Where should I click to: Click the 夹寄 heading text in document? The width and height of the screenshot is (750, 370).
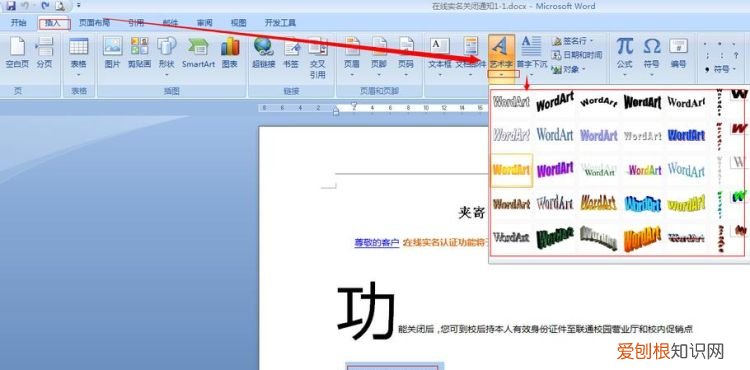tap(472, 213)
